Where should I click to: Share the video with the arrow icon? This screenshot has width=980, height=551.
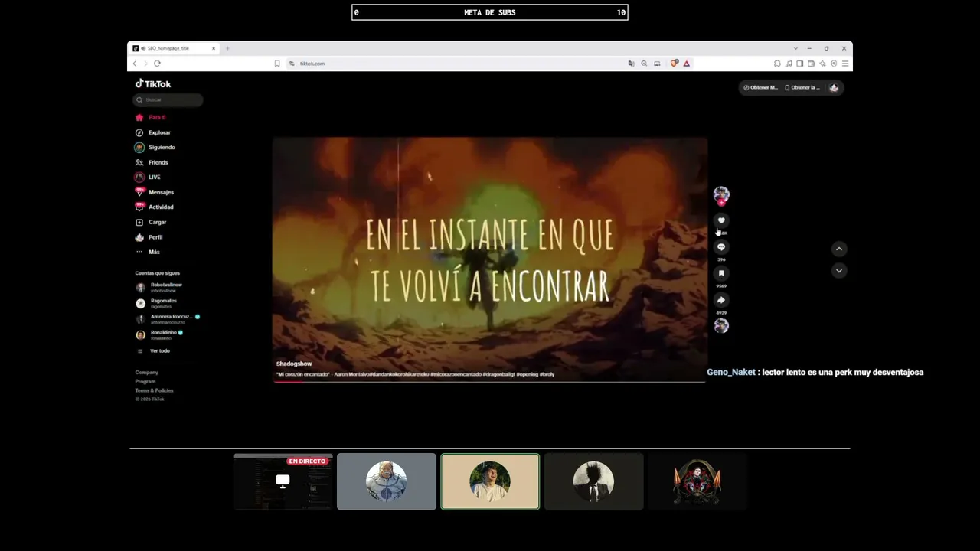[x=721, y=300]
